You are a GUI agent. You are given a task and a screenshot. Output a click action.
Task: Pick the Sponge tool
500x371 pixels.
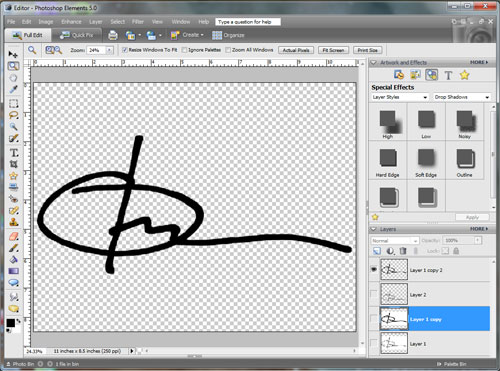tap(13, 308)
